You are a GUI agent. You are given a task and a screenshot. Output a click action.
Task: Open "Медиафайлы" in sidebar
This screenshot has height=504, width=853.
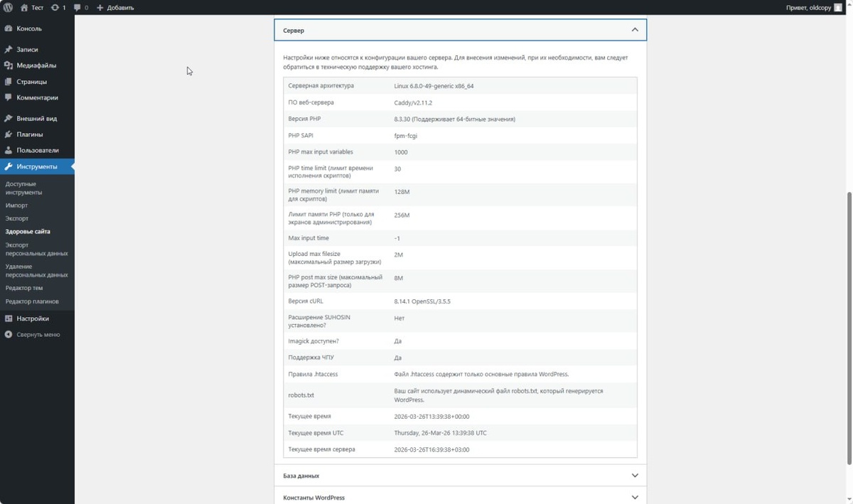(37, 65)
